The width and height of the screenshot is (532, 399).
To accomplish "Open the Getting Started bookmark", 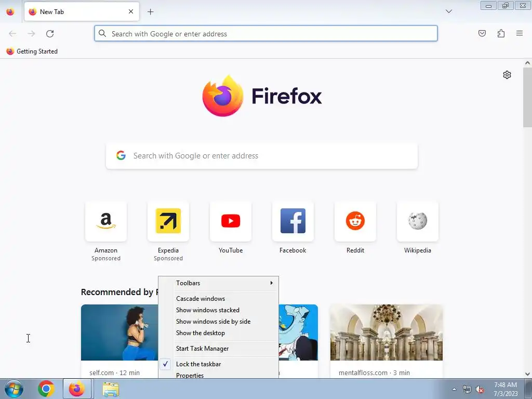I will [32, 51].
